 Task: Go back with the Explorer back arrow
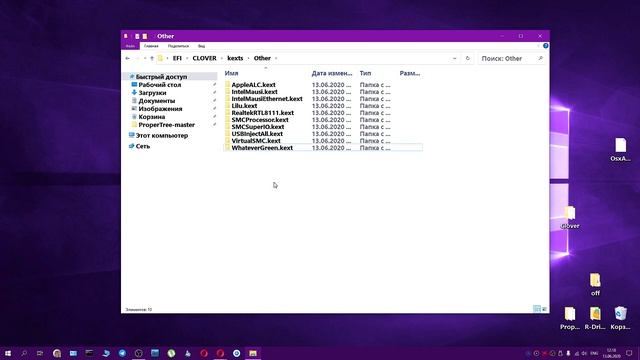click(128, 58)
